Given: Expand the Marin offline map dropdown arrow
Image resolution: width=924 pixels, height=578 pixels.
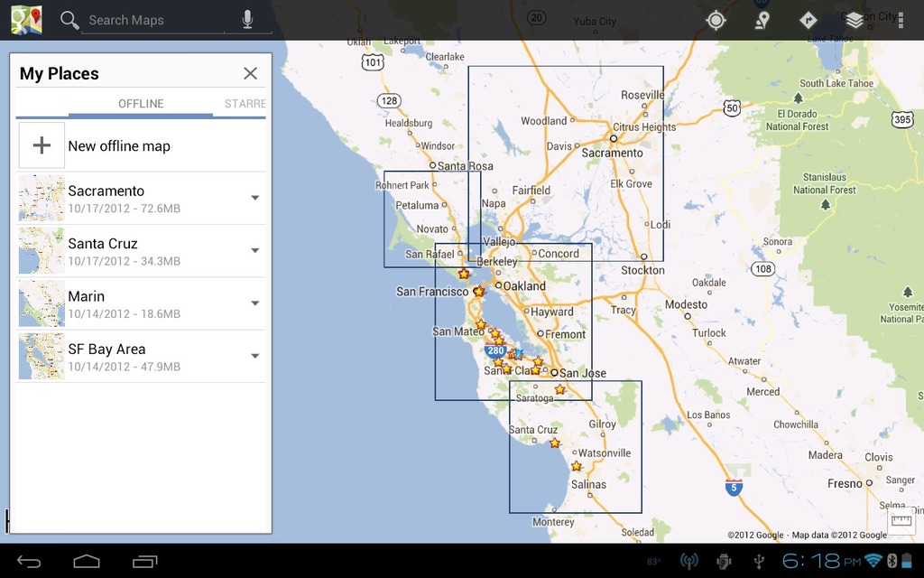Looking at the screenshot, I should point(255,303).
